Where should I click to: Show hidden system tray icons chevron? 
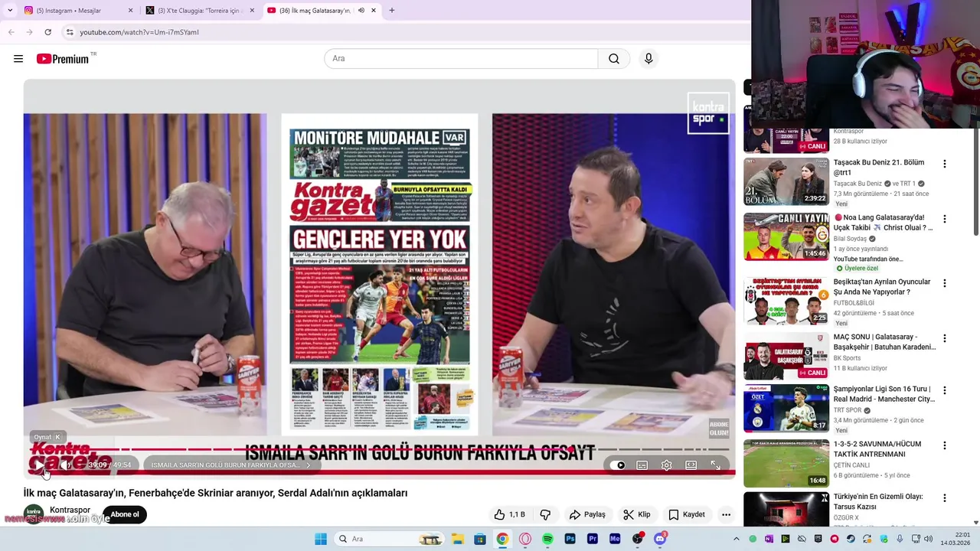tap(737, 539)
